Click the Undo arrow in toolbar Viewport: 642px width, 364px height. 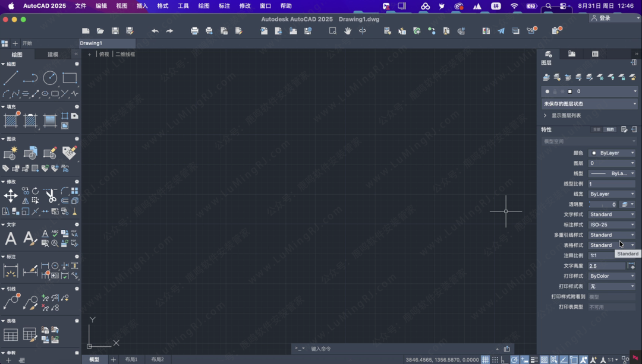coord(155,31)
